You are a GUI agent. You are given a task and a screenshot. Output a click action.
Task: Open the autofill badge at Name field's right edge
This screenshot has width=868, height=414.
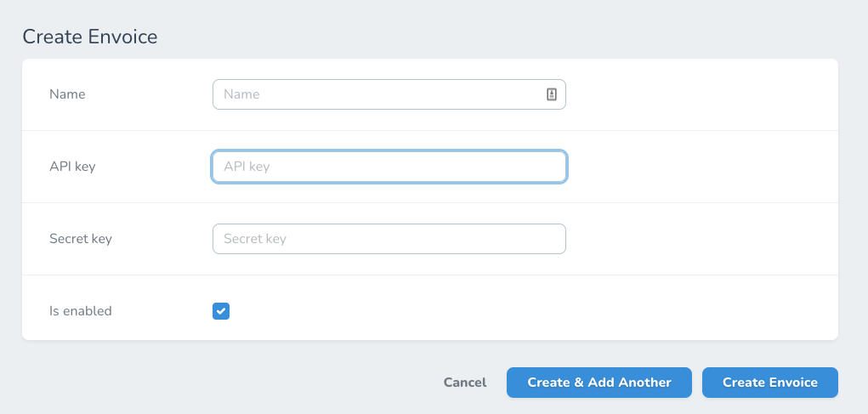[551, 94]
